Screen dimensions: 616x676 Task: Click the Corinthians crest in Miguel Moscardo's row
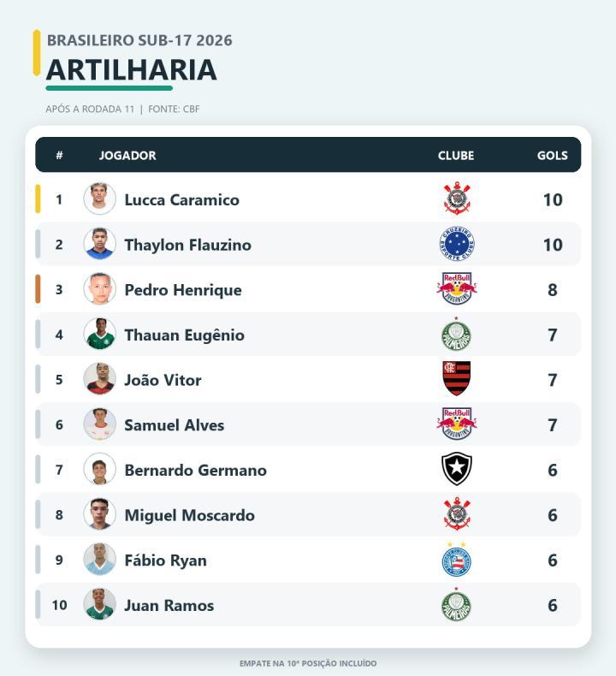click(457, 514)
